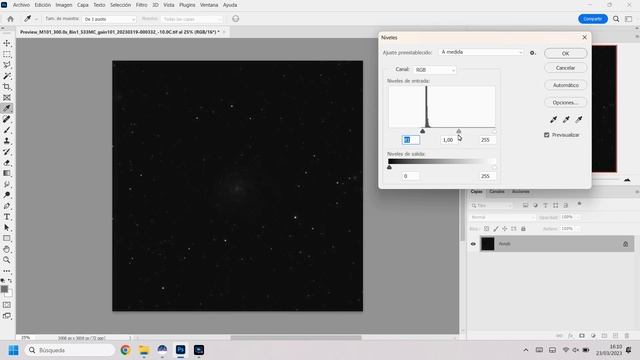Screen dimensions: 640x360
Task: Open the layer blend mode Normal dropdown
Action: tap(502, 217)
